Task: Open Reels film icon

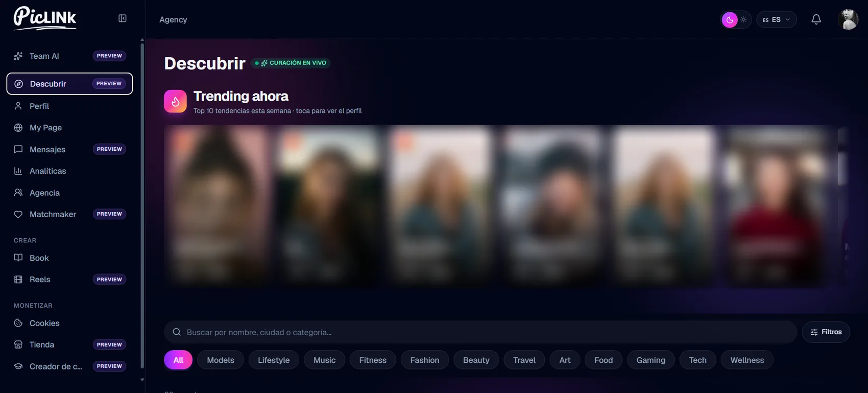Action: tap(18, 279)
